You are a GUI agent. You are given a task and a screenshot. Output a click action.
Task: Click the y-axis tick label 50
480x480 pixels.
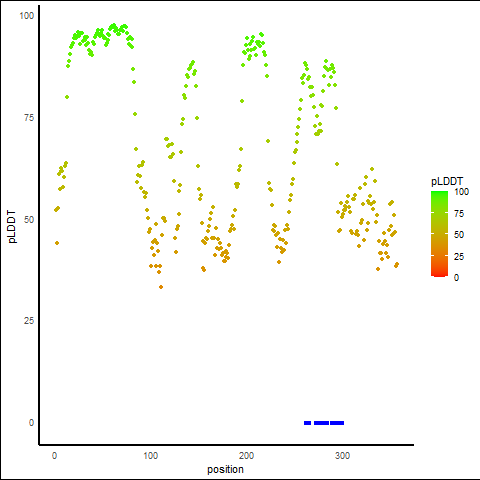[29, 220]
